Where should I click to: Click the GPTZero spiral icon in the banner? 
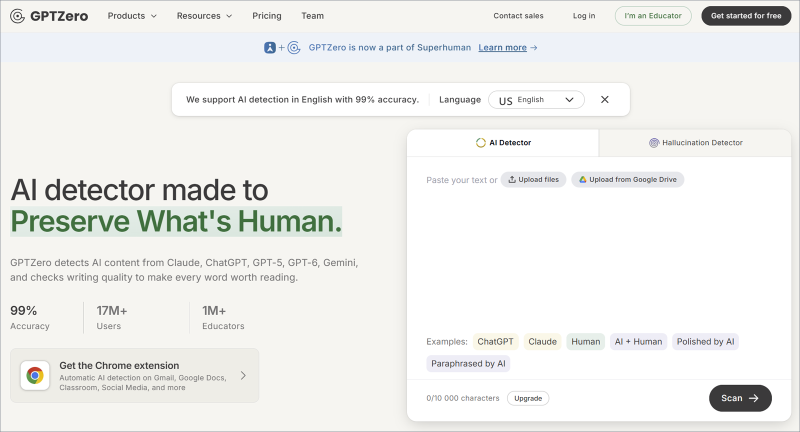pyautogui.click(x=294, y=47)
